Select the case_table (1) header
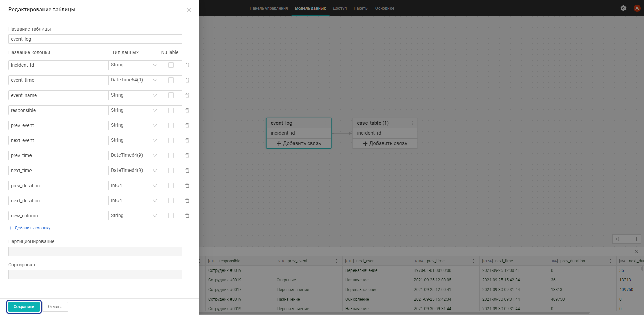The height and width of the screenshot is (315, 644). tap(385, 123)
